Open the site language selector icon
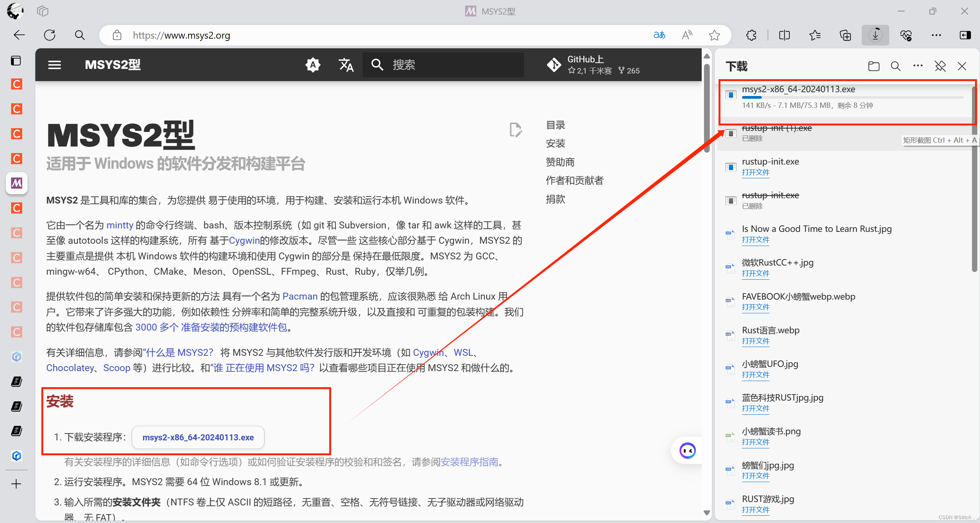The width and height of the screenshot is (980, 523). (346, 65)
